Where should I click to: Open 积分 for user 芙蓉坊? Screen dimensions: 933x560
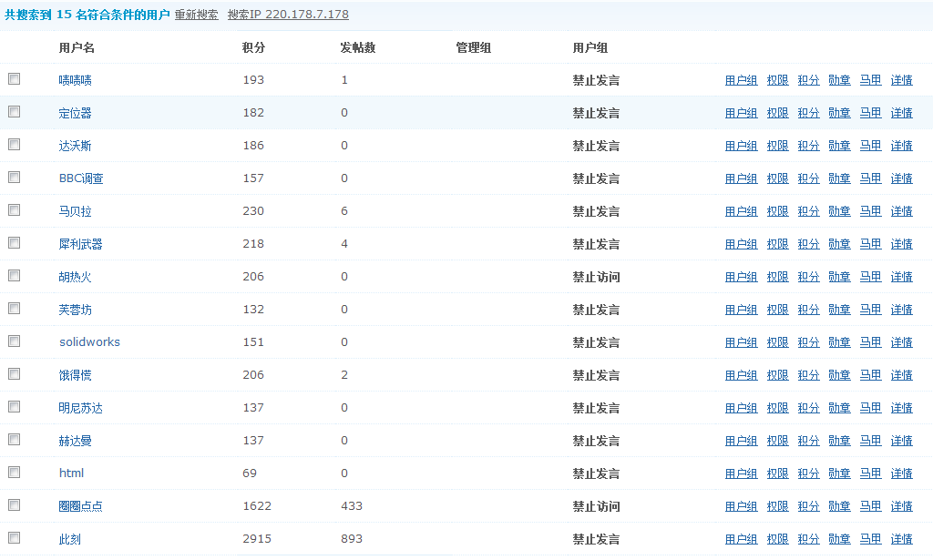[808, 310]
